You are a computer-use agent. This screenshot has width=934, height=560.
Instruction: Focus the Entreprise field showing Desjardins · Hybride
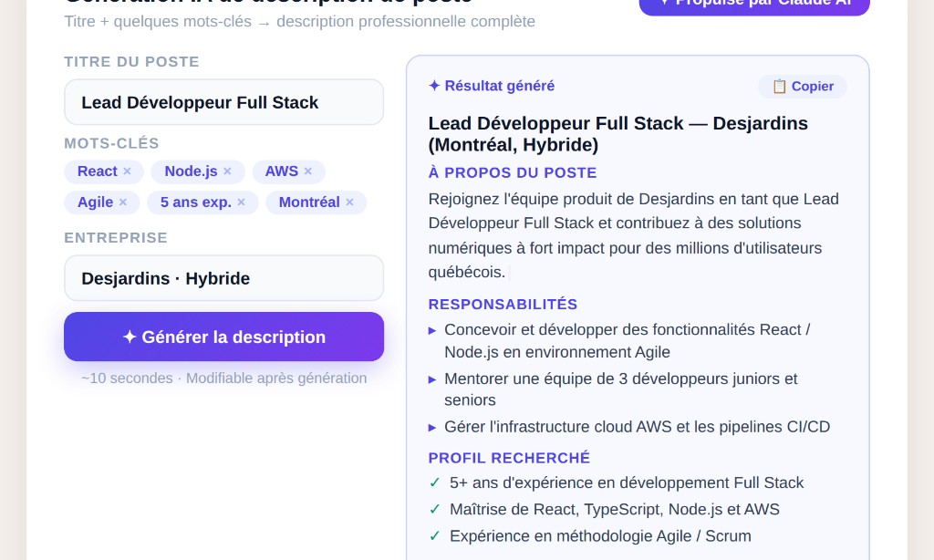pos(223,278)
